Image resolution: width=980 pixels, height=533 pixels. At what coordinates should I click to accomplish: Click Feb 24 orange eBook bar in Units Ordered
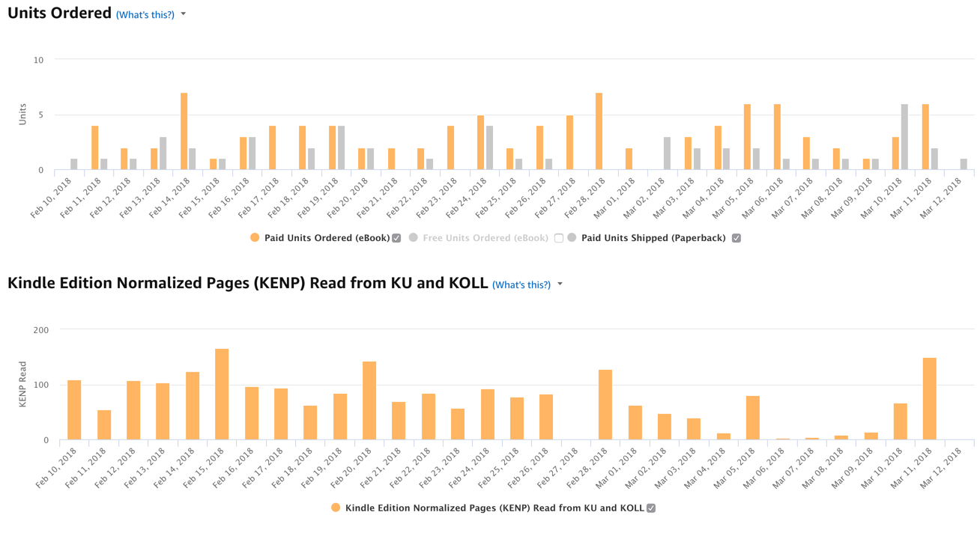coord(480,143)
